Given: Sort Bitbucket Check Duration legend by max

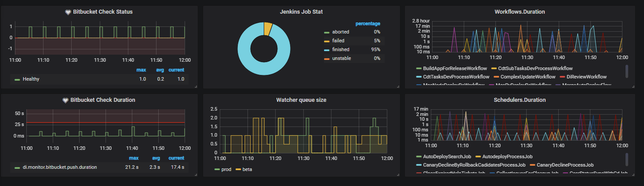Looking at the screenshot, I should pos(134,158).
